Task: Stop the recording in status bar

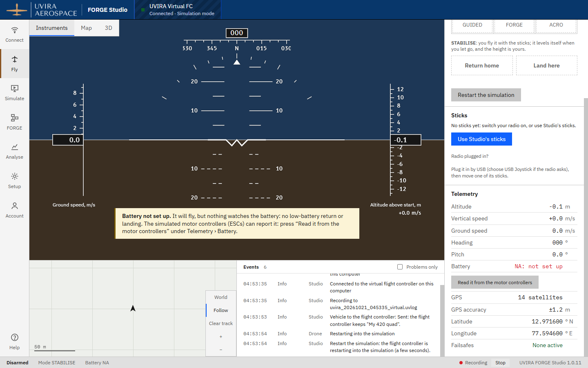Action: [501, 363]
